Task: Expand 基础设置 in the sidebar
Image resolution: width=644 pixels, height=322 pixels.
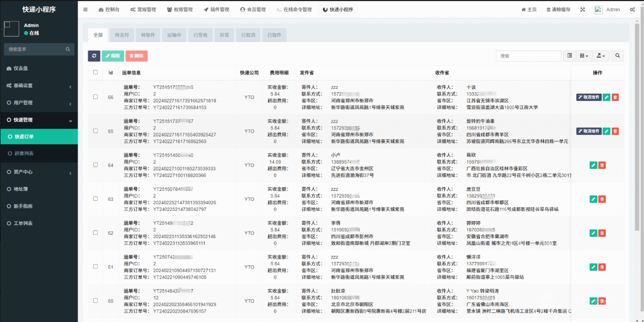Action: tap(39, 85)
